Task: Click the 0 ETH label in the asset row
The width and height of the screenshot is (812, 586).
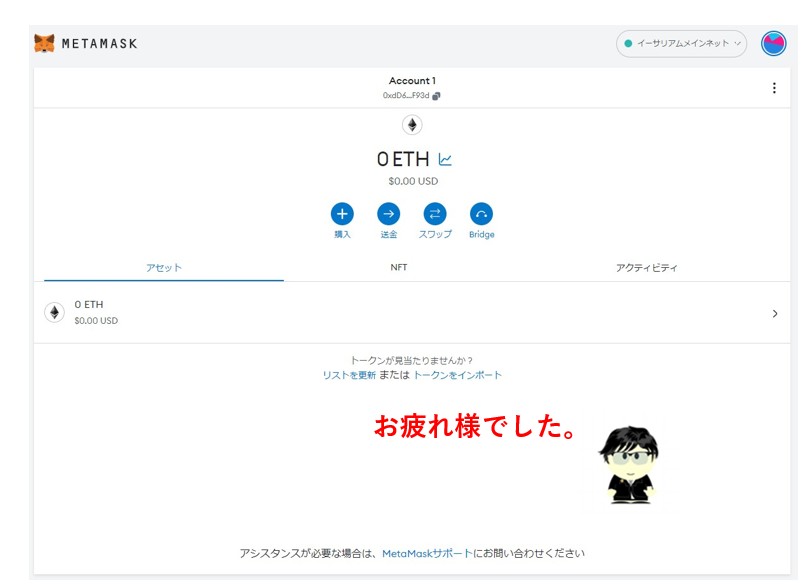Action: pos(89,304)
